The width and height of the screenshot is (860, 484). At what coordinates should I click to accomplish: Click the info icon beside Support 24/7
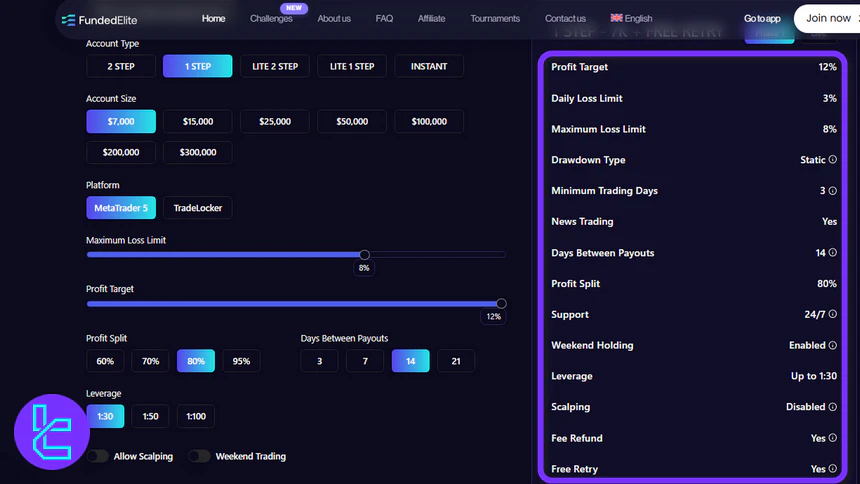(x=833, y=314)
